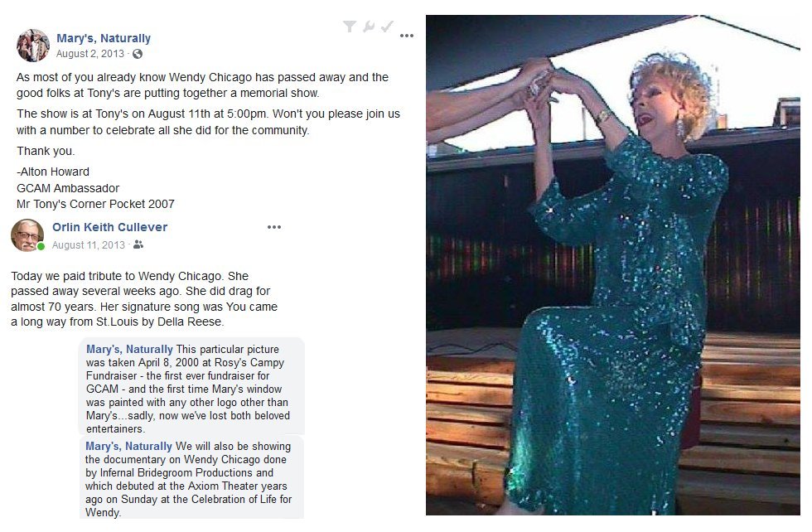Open three-dot options on Mary's, Naturally post
Image resolution: width=812 pixels, height=532 pixels.
[x=407, y=36]
